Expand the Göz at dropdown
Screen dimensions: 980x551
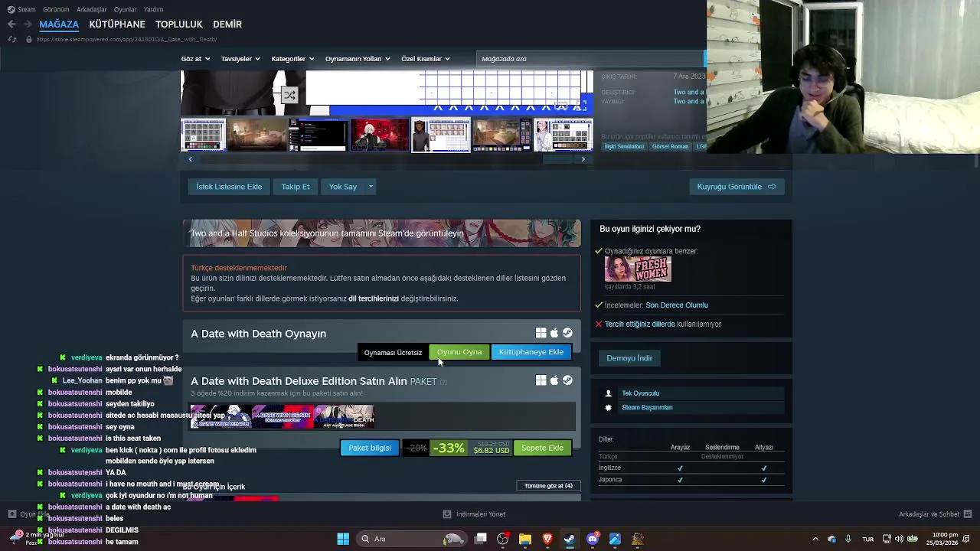pos(195,59)
